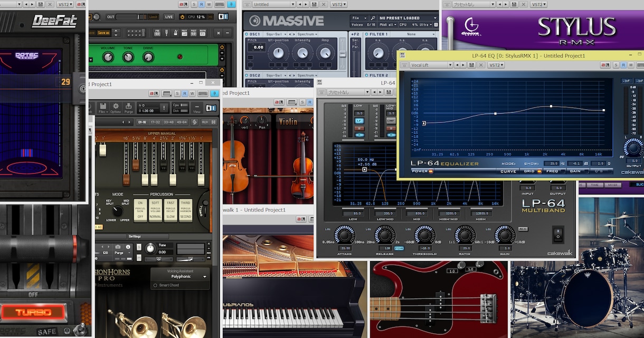Click the delete preset X in LP-64 EQ toolbar
This screenshot has height=338, width=644.
click(x=481, y=65)
